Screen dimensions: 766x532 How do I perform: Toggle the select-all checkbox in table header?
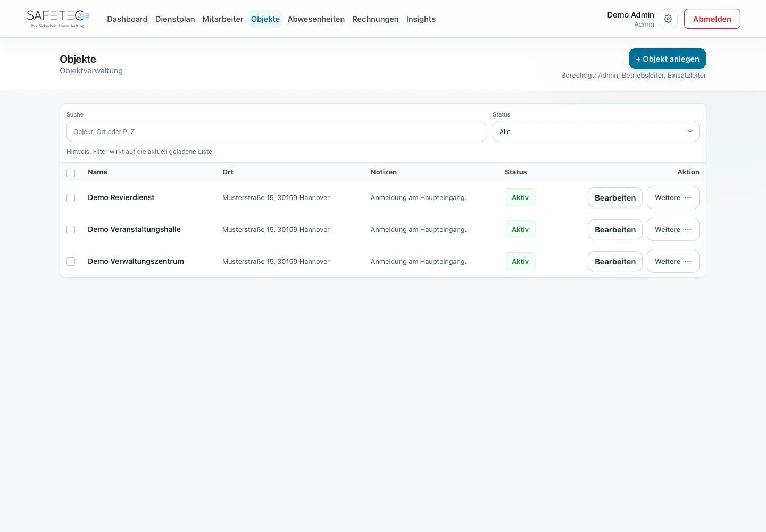point(71,172)
